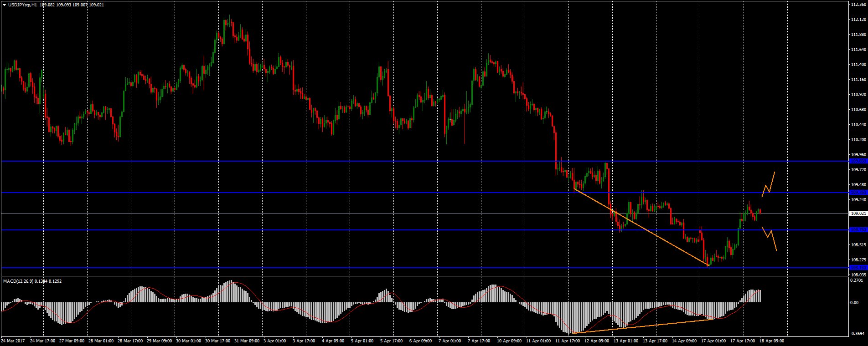
Task: Click the triangle arrow beside USDJPYstp,H1
Action: click(4, 5)
